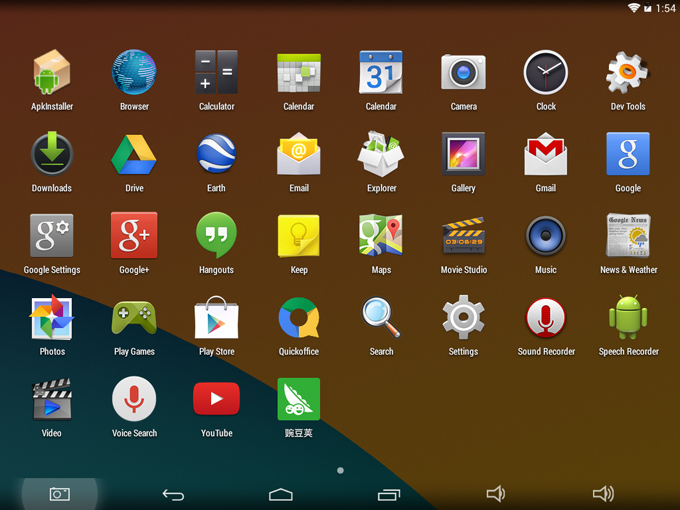Open the ApkInstaller app
This screenshot has width=680, height=510.
click(x=52, y=72)
